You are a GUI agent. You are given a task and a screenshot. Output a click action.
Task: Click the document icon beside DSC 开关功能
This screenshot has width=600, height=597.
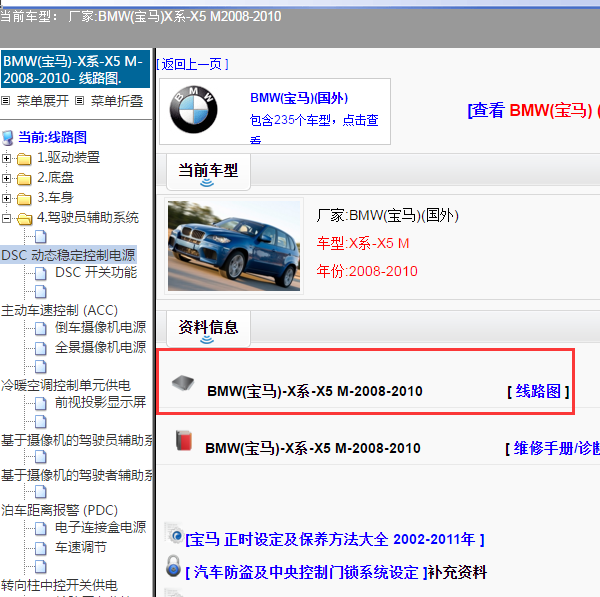point(41,274)
